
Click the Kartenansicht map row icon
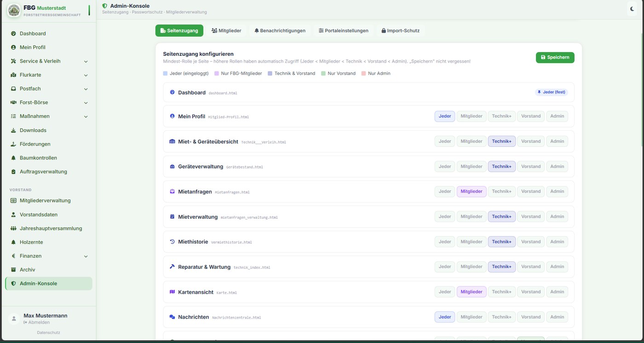tap(172, 292)
